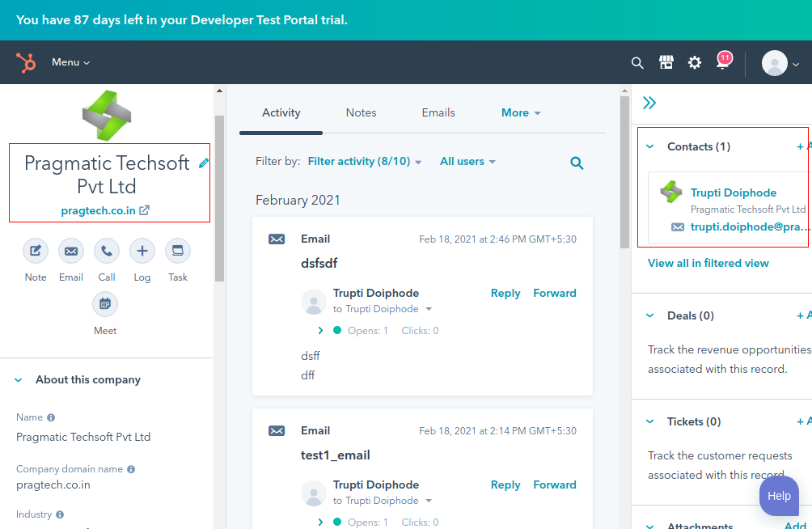
Task: Edit company name with pencil icon
Action: pyautogui.click(x=204, y=163)
